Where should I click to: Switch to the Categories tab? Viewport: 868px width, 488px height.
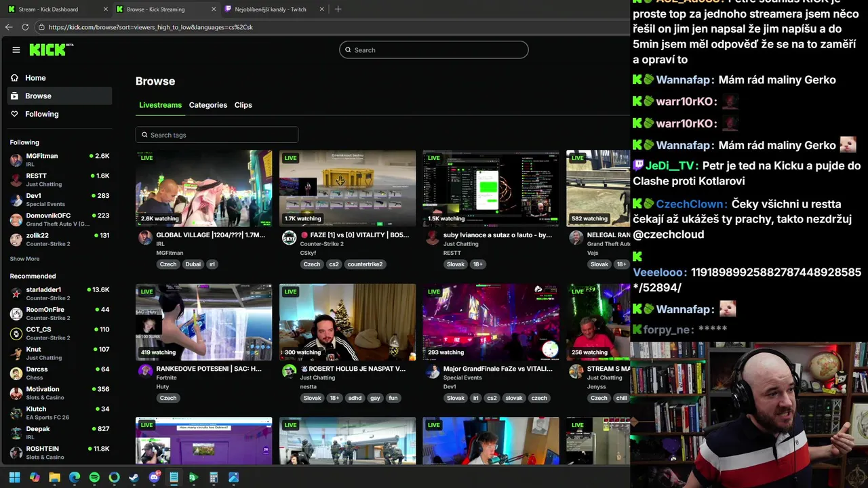click(208, 105)
